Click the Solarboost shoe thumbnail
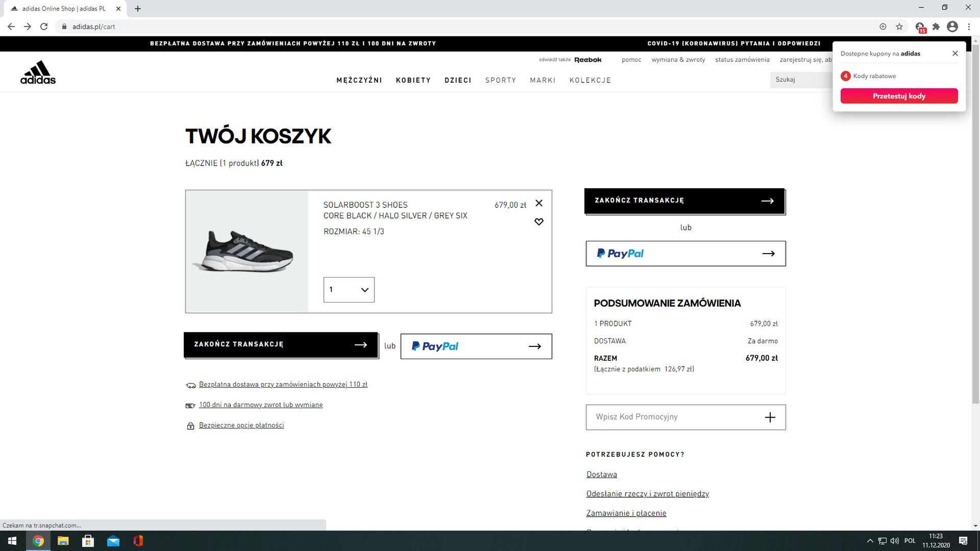The width and height of the screenshot is (980, 551). point(247,252)
